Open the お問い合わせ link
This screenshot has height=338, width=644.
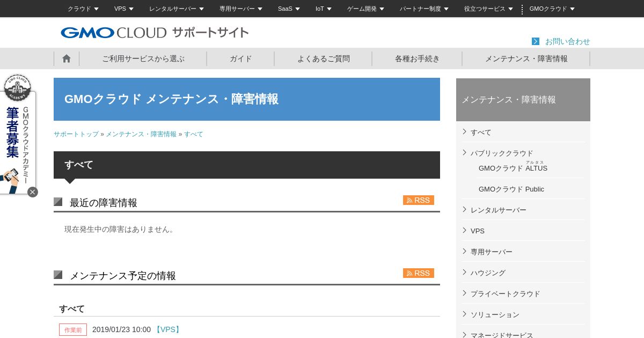click(x=567, y=41)
